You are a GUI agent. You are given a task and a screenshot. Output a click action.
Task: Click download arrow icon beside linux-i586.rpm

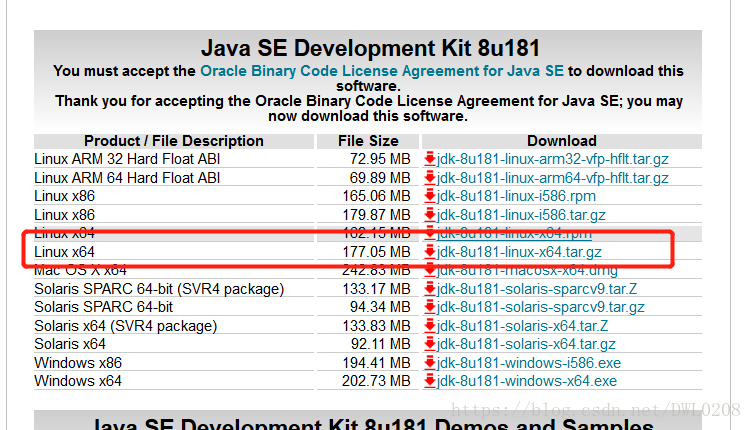[430, 196]
